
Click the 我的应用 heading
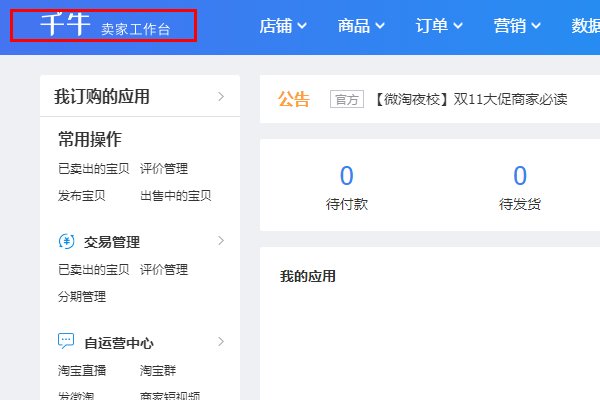pyautogui.click(x=308, y=276)
